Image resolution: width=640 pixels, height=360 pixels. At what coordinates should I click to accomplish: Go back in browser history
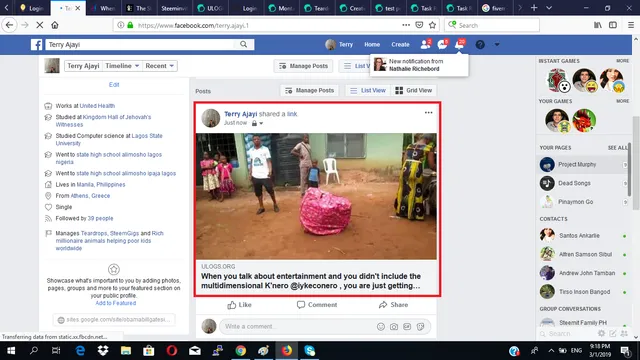tap(9, 25)
